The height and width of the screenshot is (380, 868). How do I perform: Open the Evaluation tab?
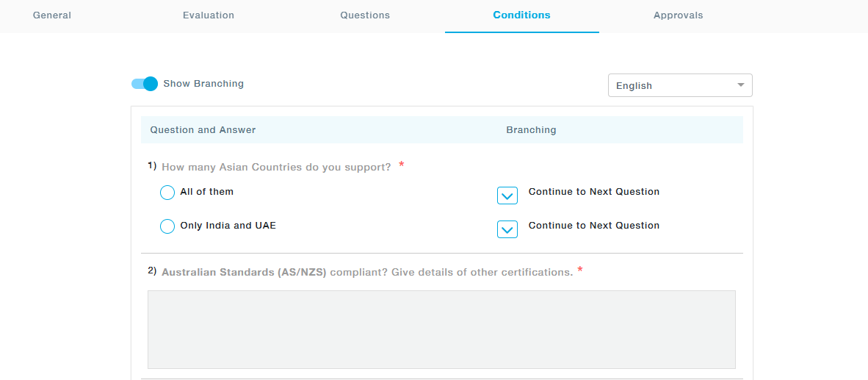[x=209, y=15]
